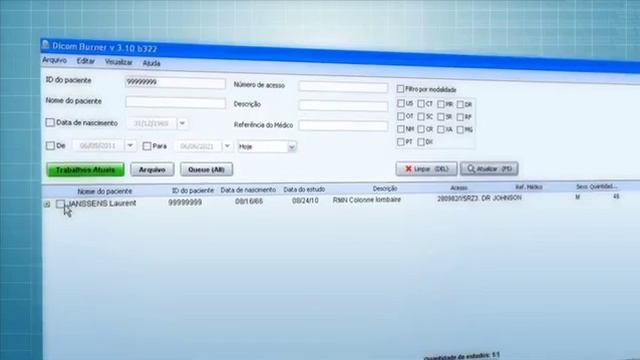Check the PT modality box

pos(401,142)
